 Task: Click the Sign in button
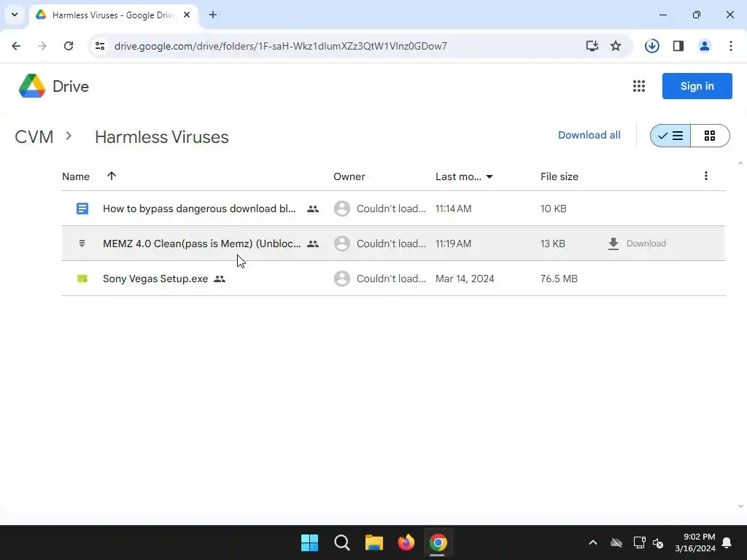[x=697, y=86]
